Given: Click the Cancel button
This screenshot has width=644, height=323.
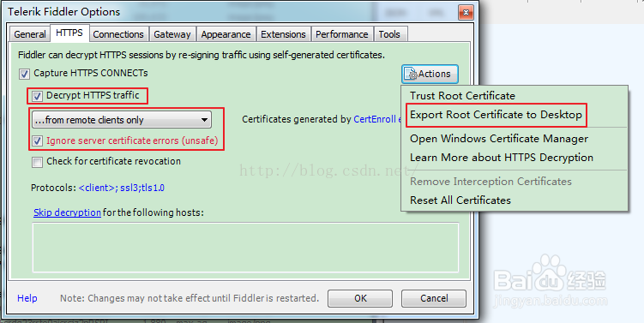Looking at the screenshot, I should pyautogui.click(x=434, y=298).
